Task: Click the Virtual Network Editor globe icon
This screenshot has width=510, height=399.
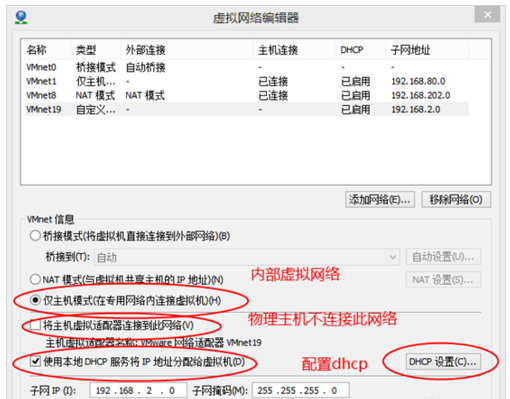Action: 21,17
